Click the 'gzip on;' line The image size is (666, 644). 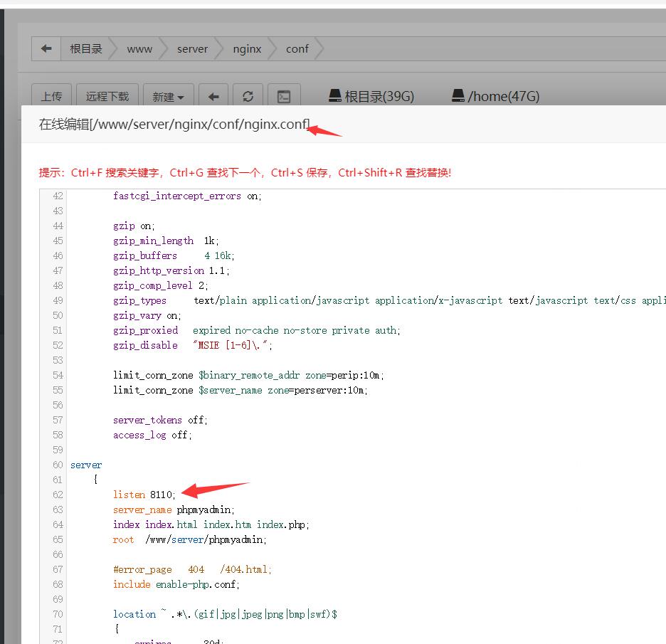(x=134, y=226)
